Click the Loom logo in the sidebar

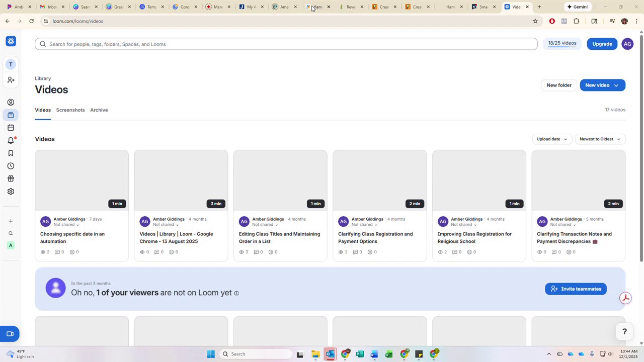tap(11, 41)
